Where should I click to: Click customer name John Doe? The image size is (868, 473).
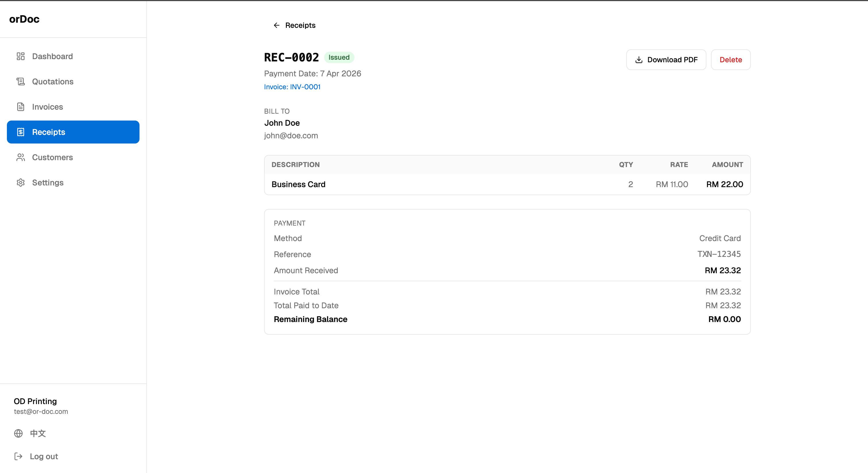click(x=282, y=123)
